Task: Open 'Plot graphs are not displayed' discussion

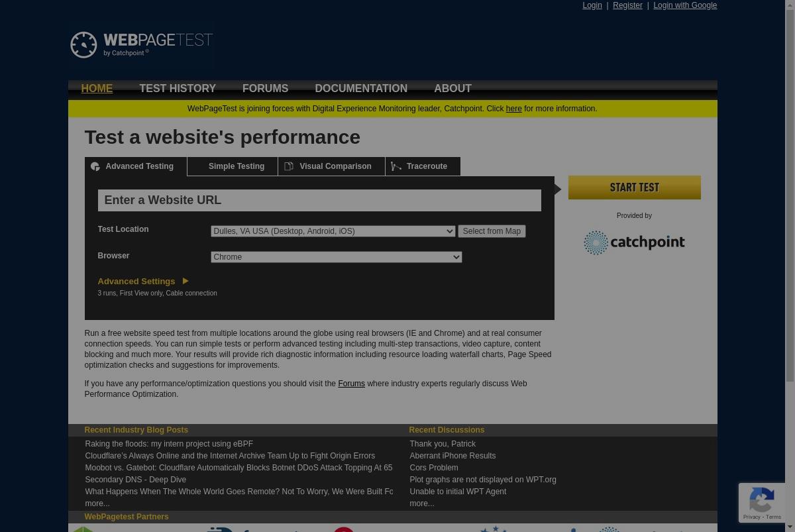Action: coord(483,480)
